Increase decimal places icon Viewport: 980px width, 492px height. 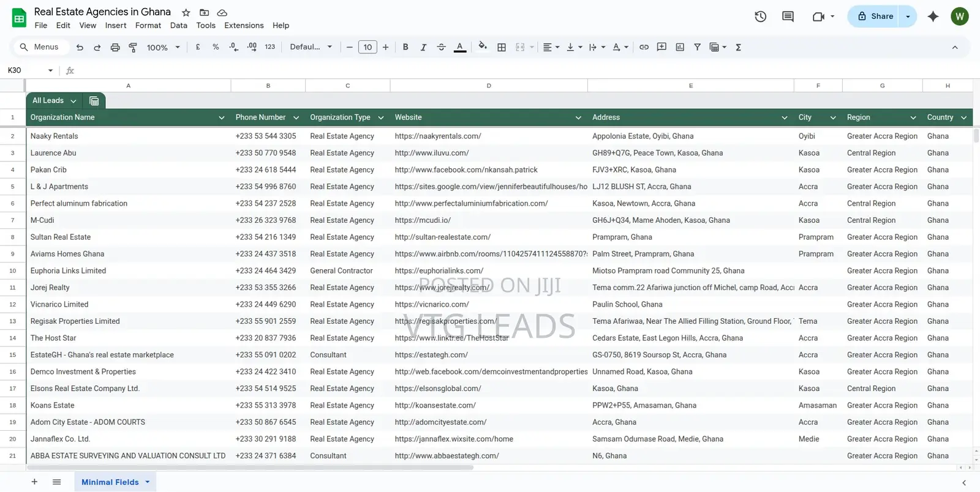tap(252, 47)
